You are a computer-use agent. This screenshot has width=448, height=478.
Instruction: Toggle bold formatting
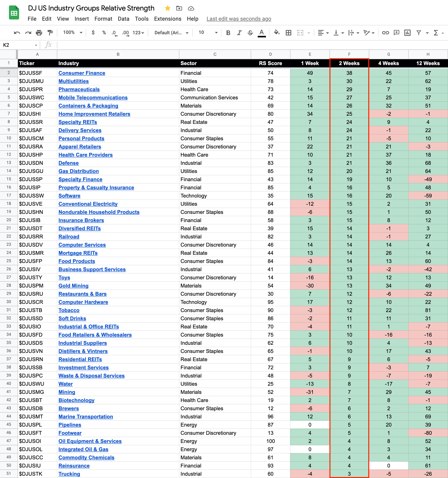click(228, 33)
